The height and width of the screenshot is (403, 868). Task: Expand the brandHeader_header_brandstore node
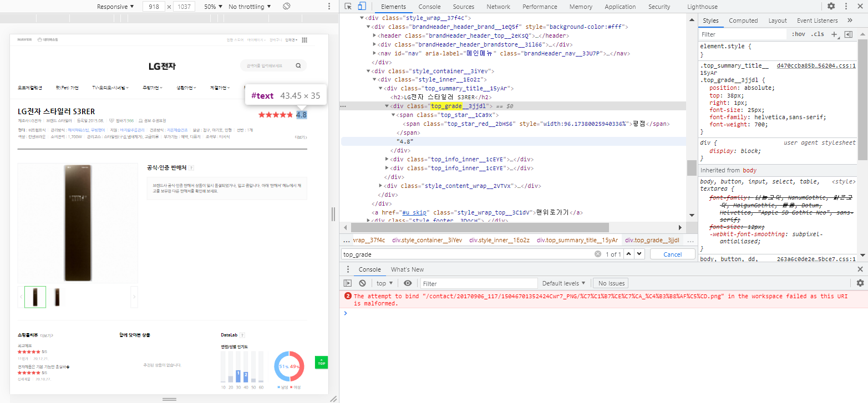(375, 44)
